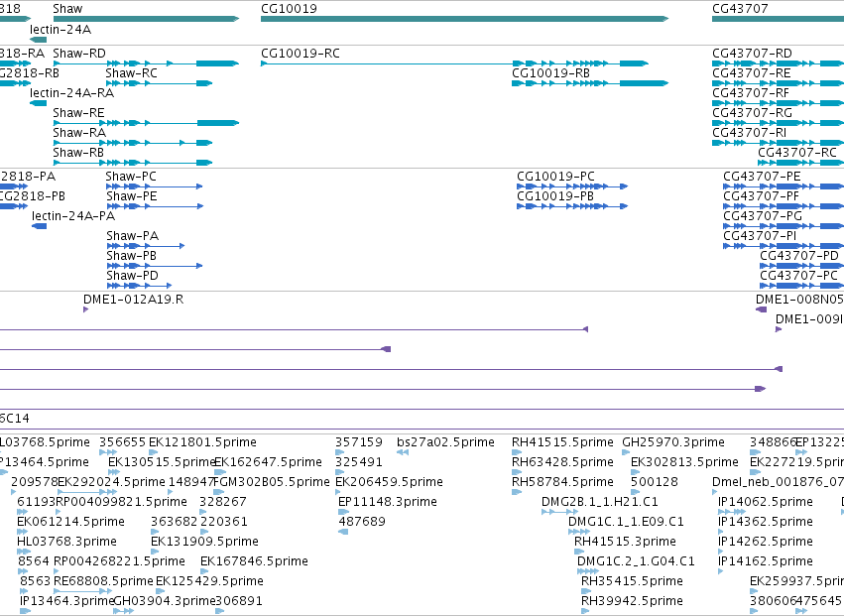This screenshot has height=616, width=844.
Task: Select the DMG1C.2_1.G04.C1 label
Action: click(x=636, y=561)
